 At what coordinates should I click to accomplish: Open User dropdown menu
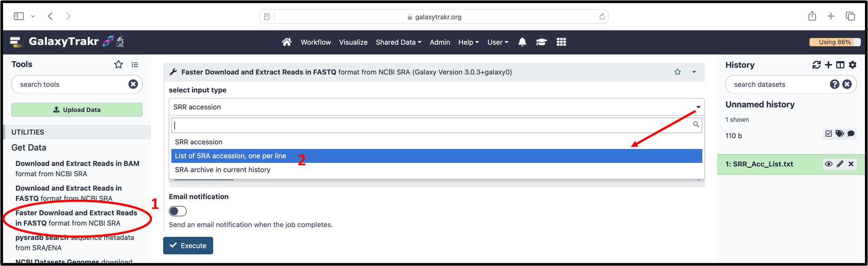point(498,42)
